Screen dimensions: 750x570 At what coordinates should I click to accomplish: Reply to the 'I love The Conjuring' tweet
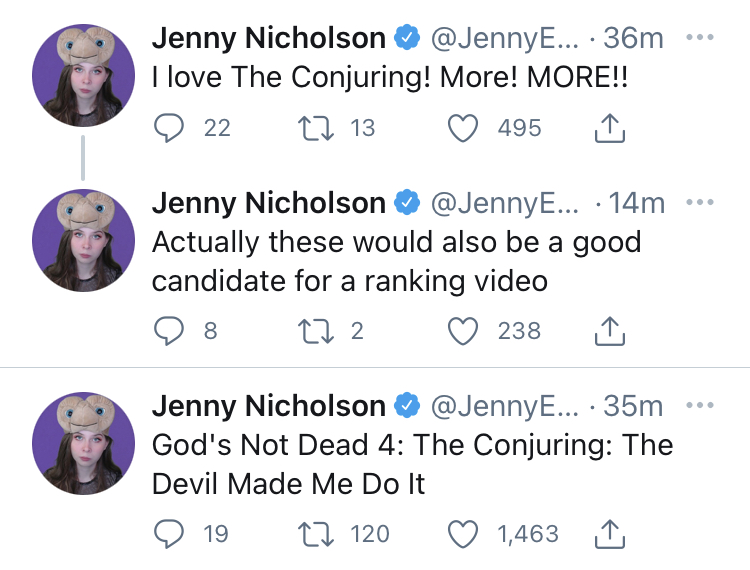click(170, 128)
